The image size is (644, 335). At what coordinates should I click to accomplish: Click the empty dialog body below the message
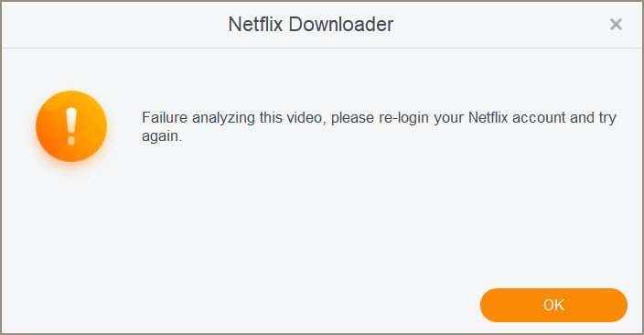click(322, 214)
